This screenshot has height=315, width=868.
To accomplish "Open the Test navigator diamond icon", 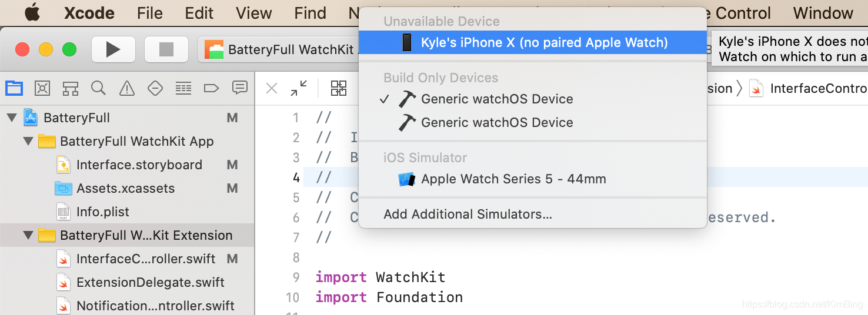I will pos(155,89).
